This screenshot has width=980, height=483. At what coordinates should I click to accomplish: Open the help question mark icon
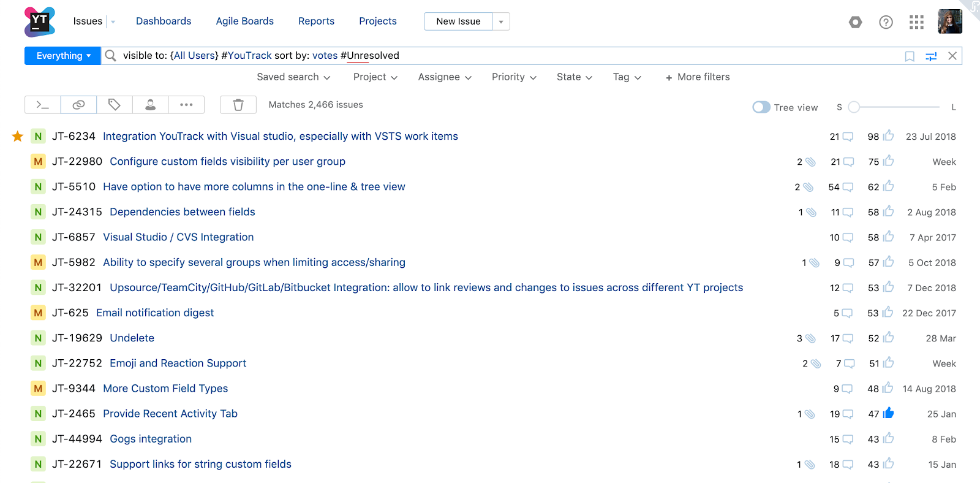click(x=886, y=22)
